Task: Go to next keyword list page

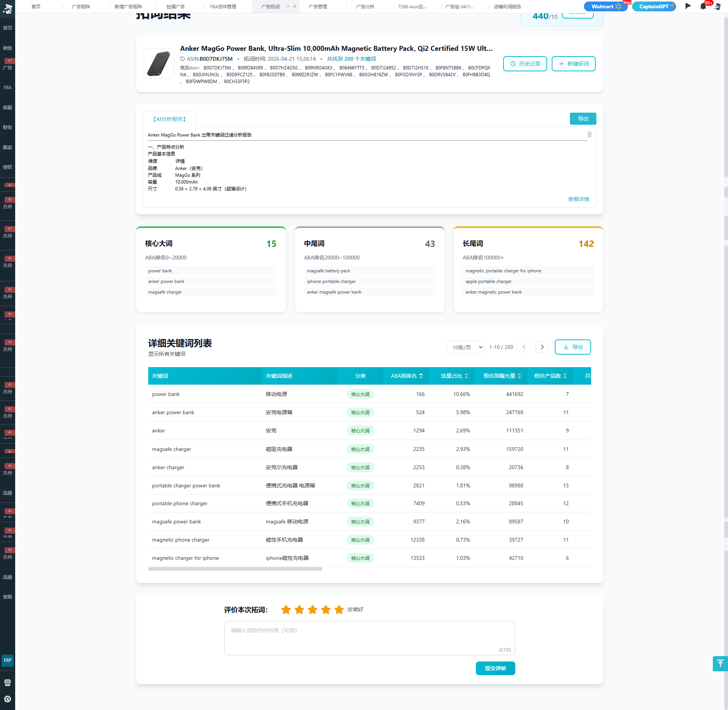Action: coord(542,347)
